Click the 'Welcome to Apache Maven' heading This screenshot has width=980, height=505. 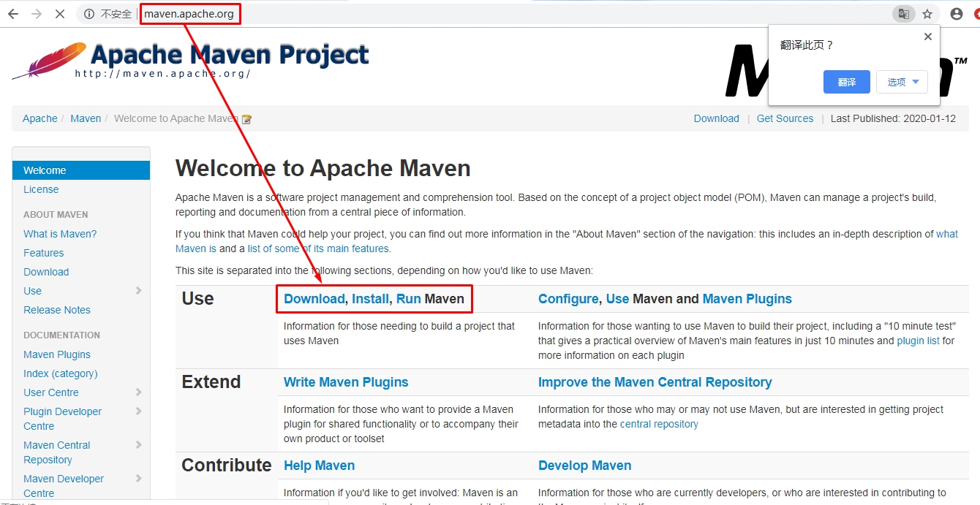click(x=323, y=168)
